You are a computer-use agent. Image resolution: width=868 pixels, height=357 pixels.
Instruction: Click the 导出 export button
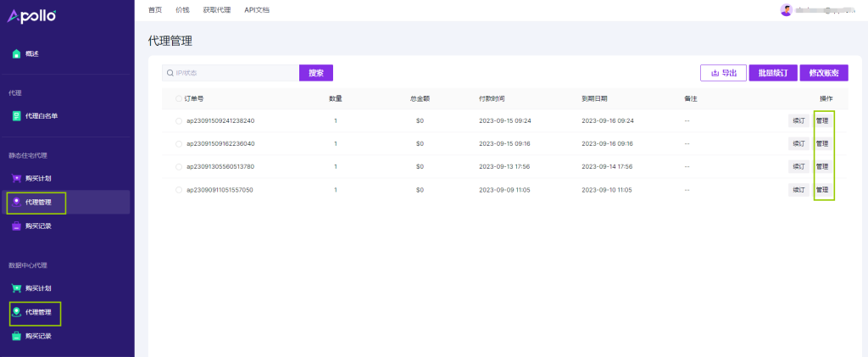pos(723,73)
